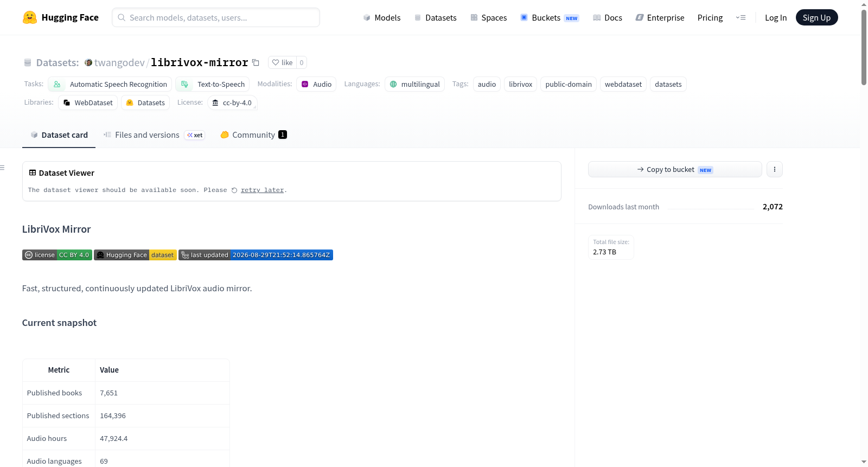Viewport: 868px width, 467px height.
Task: Click the Datasets library tag
Action: tap(145, 103)
